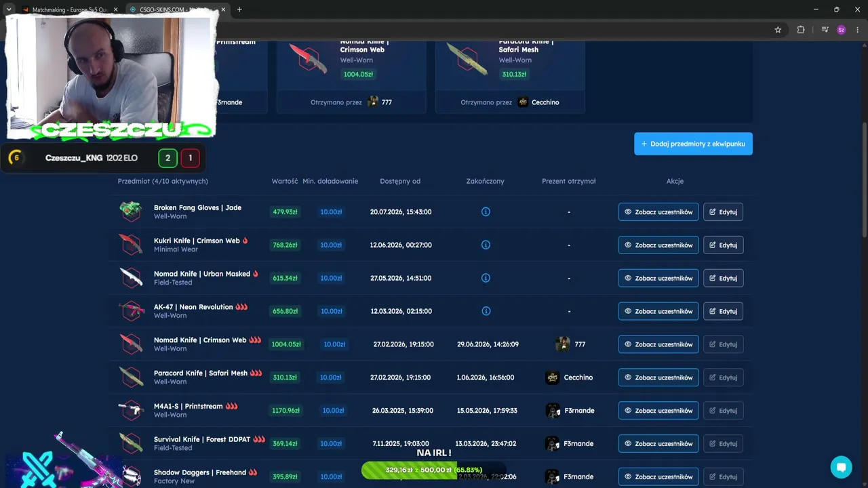868x488 pixels.
Task: Click the 479.93zł value badge
Action: (285, 212)
